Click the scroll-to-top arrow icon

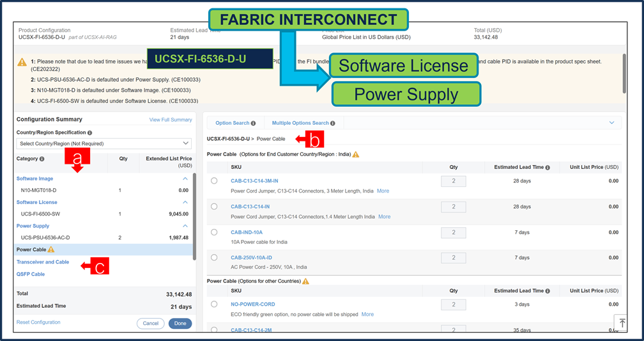click(622, 323)
